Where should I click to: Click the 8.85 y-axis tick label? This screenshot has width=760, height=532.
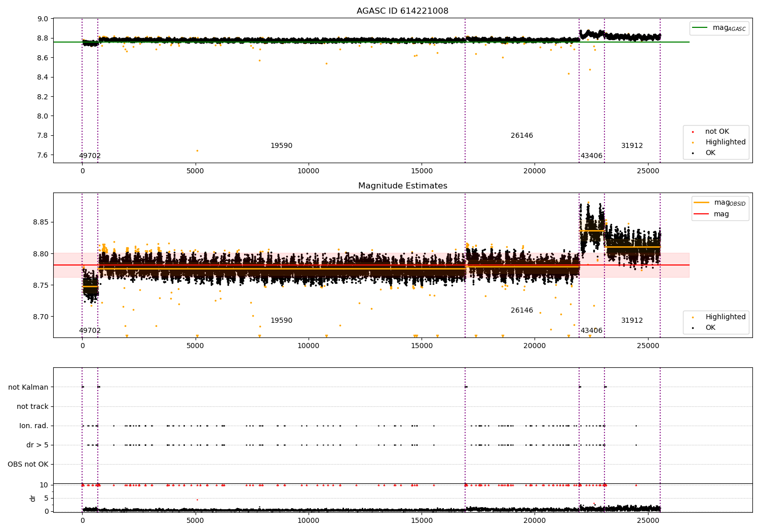point(41,222)
